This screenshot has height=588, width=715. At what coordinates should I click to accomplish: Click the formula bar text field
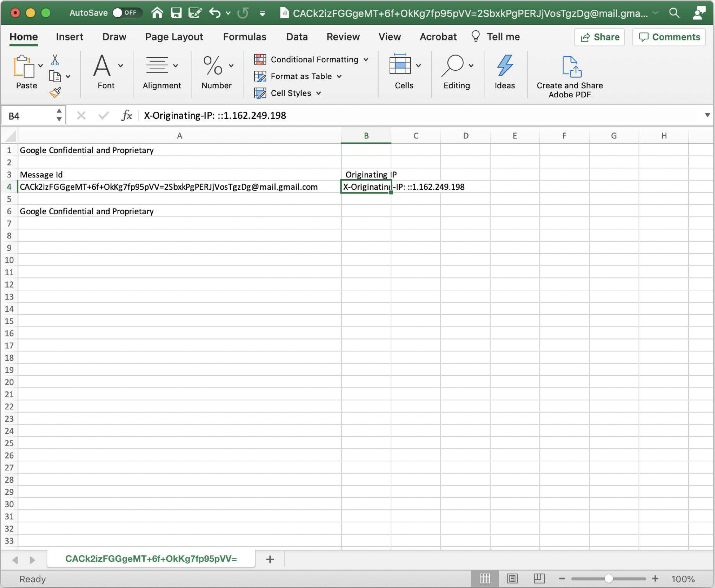coord(420,115)
